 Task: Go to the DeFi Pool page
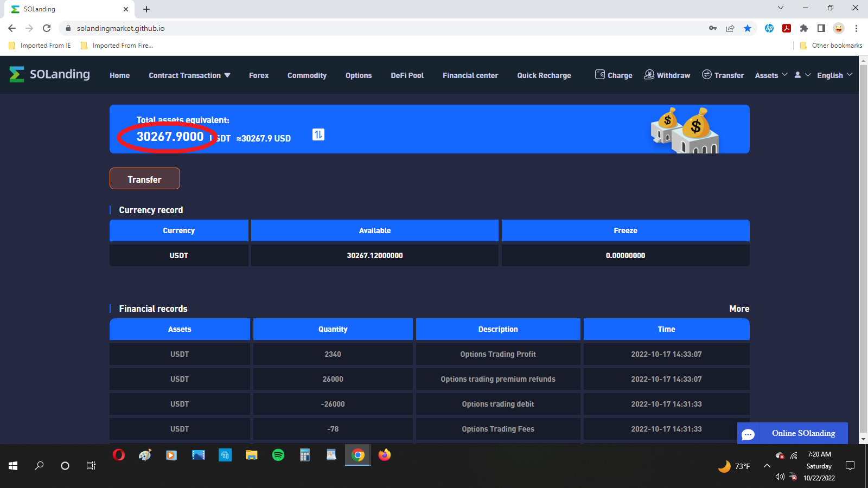pyautogui.click(x=407, y=75)
